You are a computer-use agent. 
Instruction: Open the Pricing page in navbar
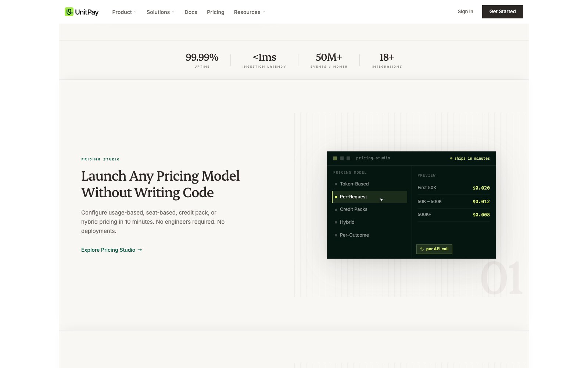coord(215,12)
